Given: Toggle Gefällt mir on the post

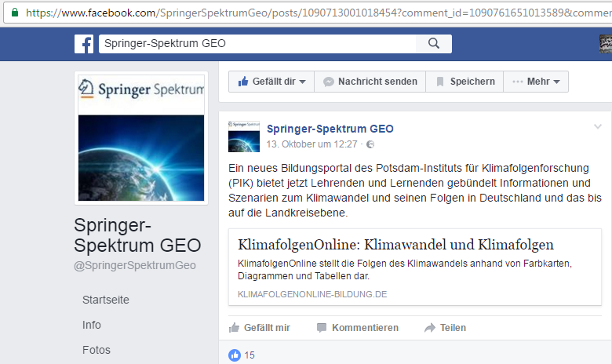Looking at the screenshot, I should pos(259,328).
